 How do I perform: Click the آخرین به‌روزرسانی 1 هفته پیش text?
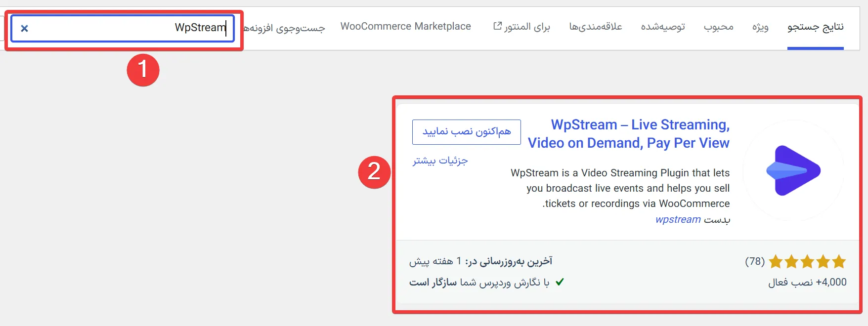[480, 261]
